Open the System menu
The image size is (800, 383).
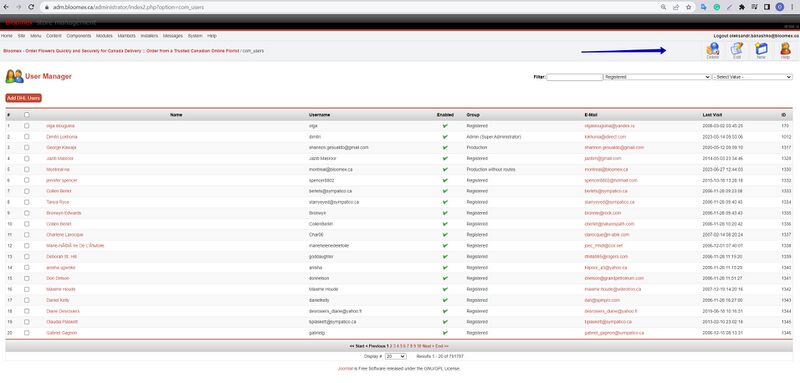tap(195, 36)
